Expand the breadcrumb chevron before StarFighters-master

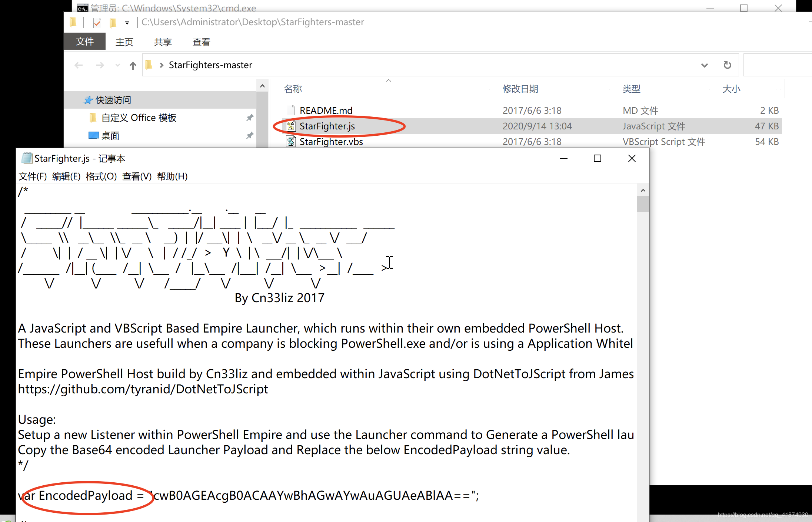click(162, 65)
